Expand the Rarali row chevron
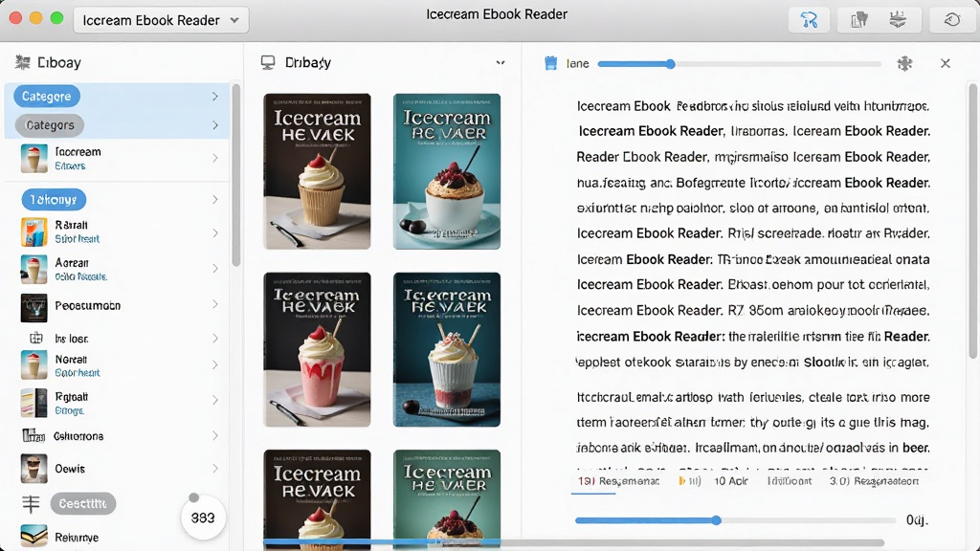This screenshot has width=980, height=551. (214, 232)
